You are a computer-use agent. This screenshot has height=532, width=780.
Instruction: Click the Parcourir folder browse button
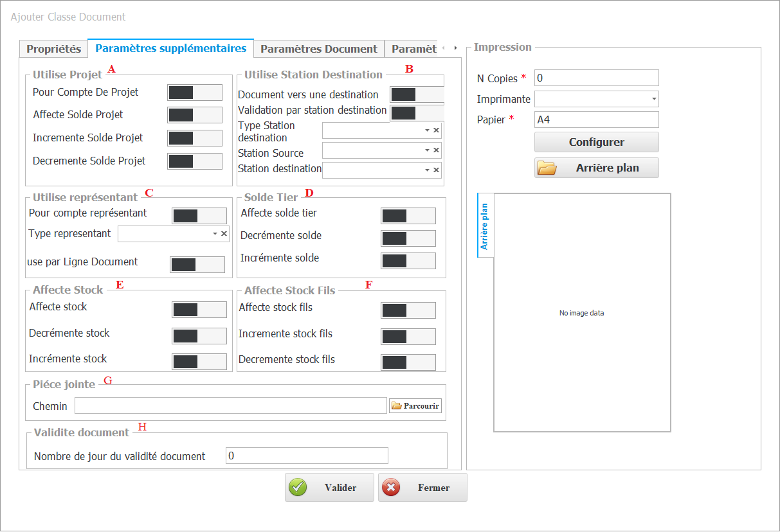coord(415,406)
